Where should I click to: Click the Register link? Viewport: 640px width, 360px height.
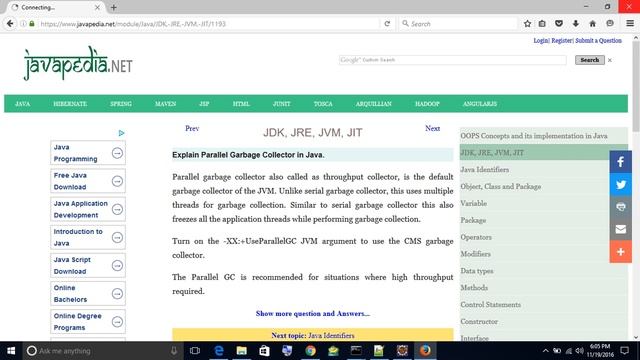562,40
